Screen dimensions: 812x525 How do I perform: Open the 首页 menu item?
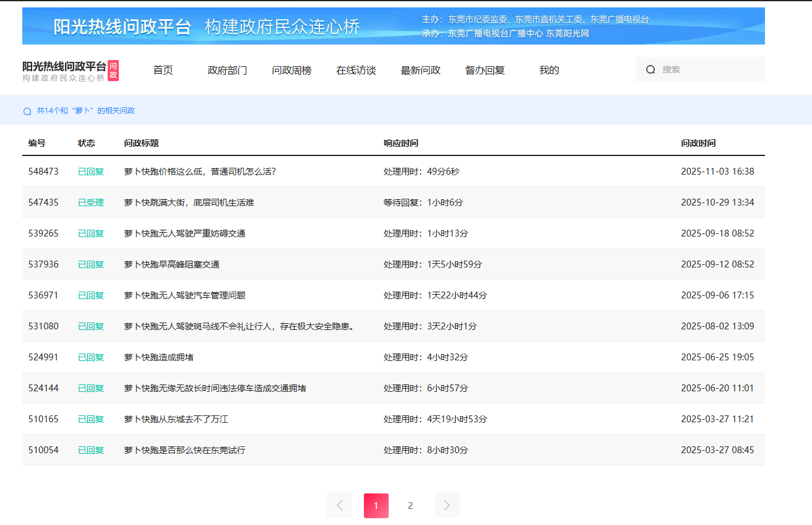[x=163, y=71]
